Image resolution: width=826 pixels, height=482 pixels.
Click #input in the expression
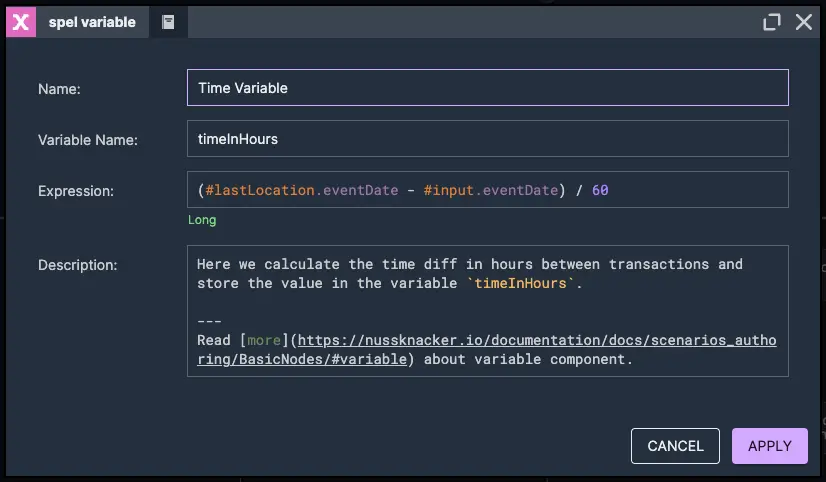coord(449,190)
